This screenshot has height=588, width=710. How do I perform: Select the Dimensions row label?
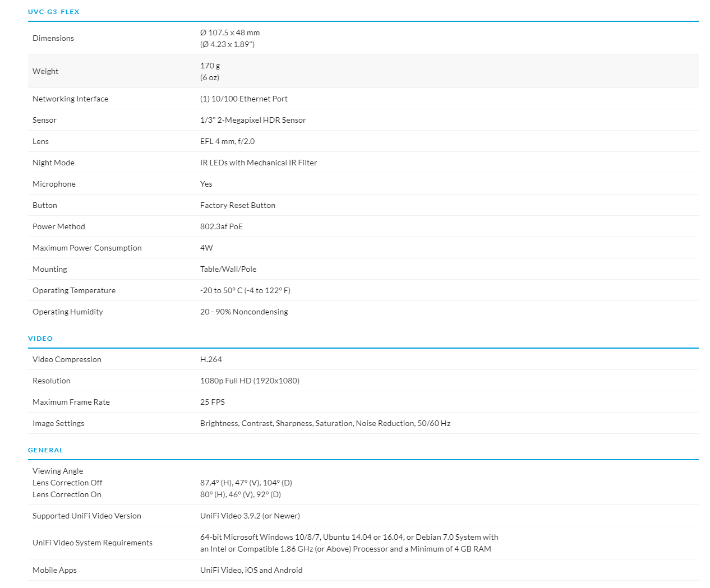pyautogui.click(x=53, y=38)
